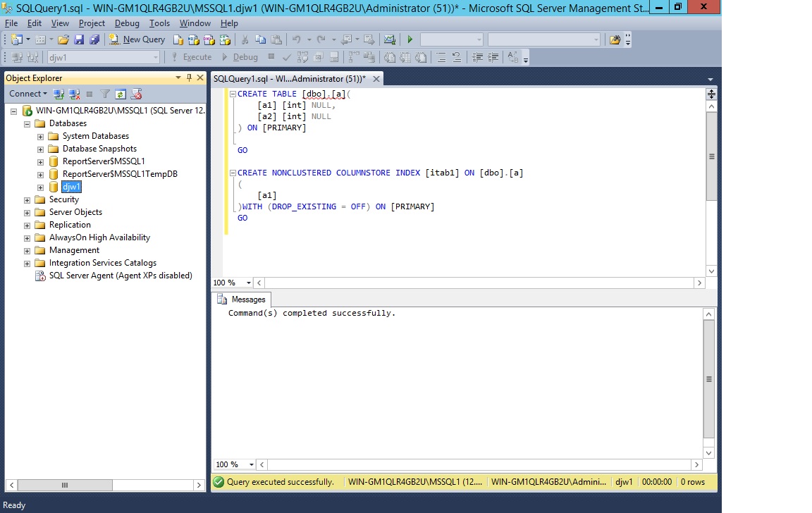The width and height of the screenshot is (812, 513).
Task: Select the djw1 database in the tree
Action: (x=71, y=187)
